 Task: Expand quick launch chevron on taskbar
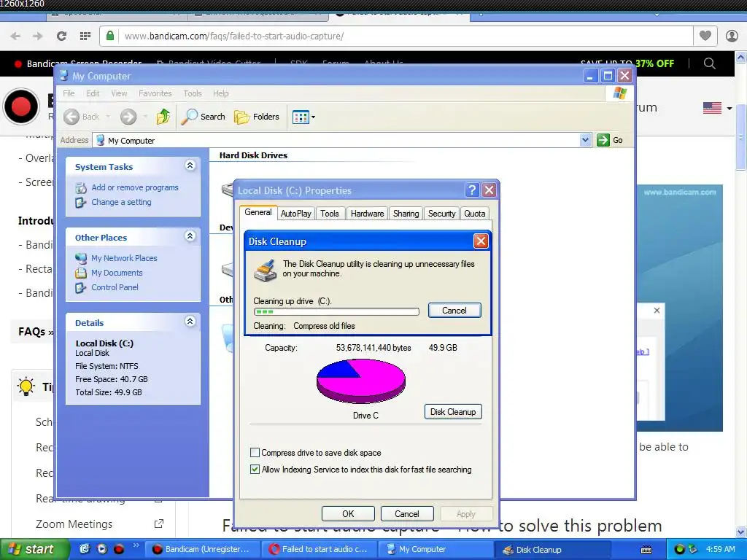(136, 545)
